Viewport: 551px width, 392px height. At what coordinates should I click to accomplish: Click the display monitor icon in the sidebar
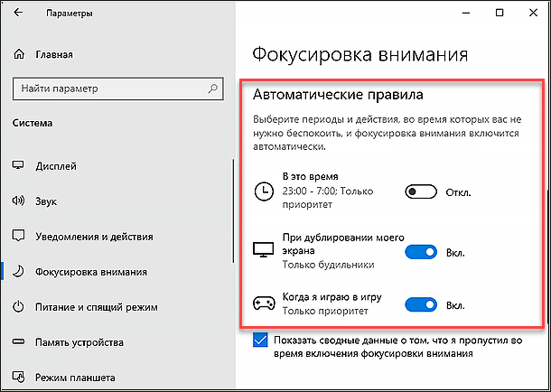(20, 167)
